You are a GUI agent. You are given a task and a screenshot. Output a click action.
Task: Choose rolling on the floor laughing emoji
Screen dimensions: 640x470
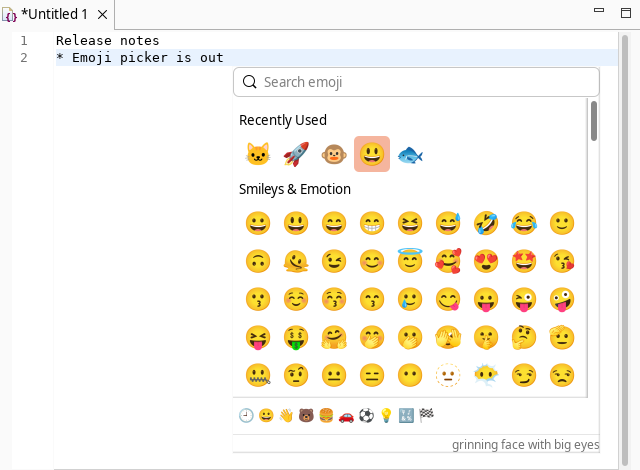(486, 223)
